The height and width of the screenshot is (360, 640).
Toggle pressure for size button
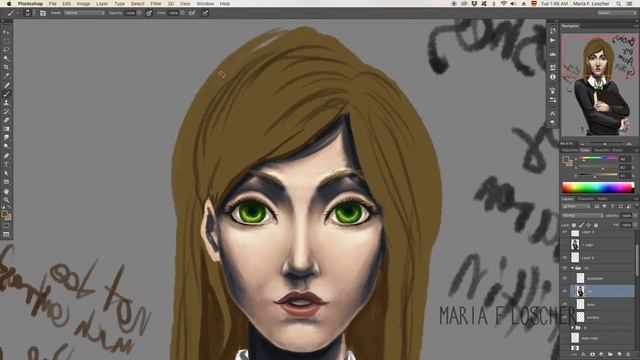pyautogui.click(x=205, y=13)
